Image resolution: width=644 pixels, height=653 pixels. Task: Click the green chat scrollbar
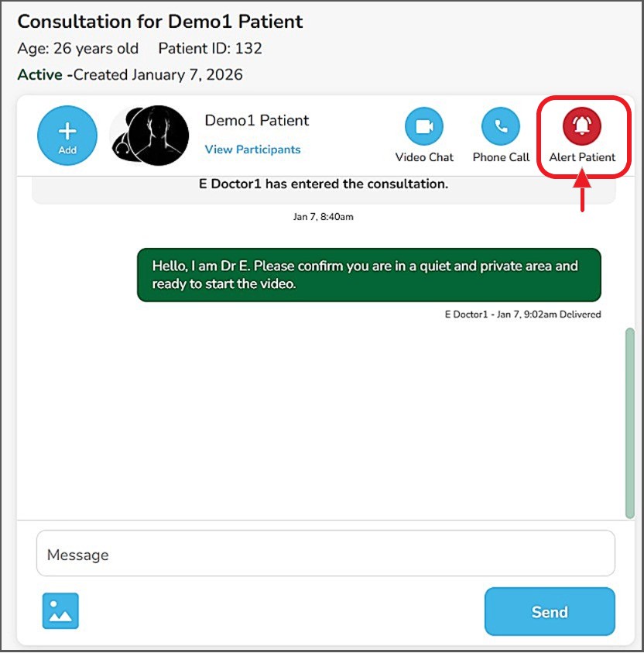pyautogui.click(x=630, y=422)
